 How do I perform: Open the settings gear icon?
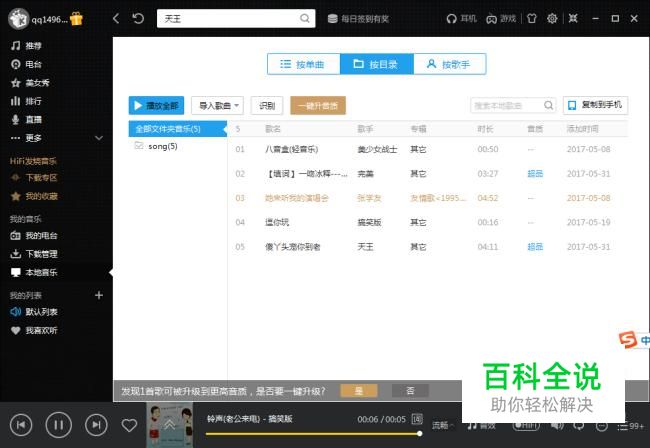(x=552, y=19)
